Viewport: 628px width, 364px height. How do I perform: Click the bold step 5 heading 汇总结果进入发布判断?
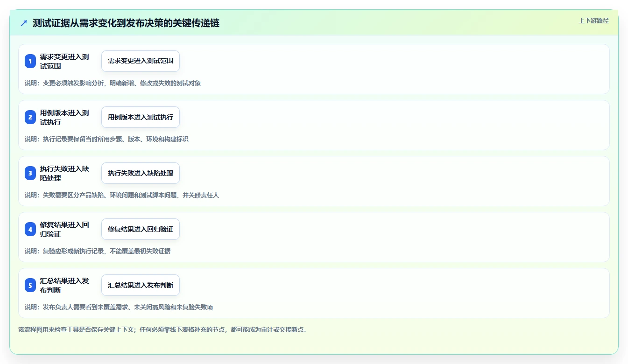64,285
